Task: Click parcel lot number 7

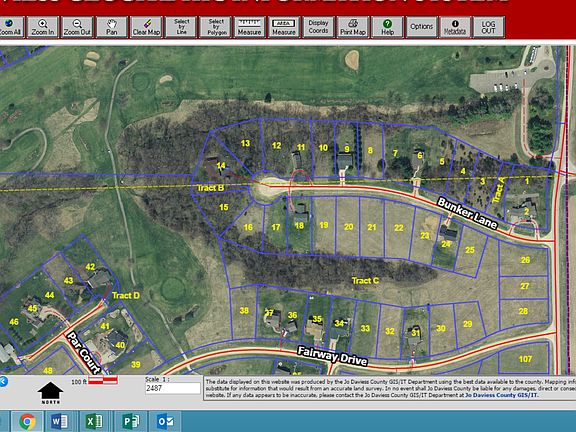Action: [395, 153]
